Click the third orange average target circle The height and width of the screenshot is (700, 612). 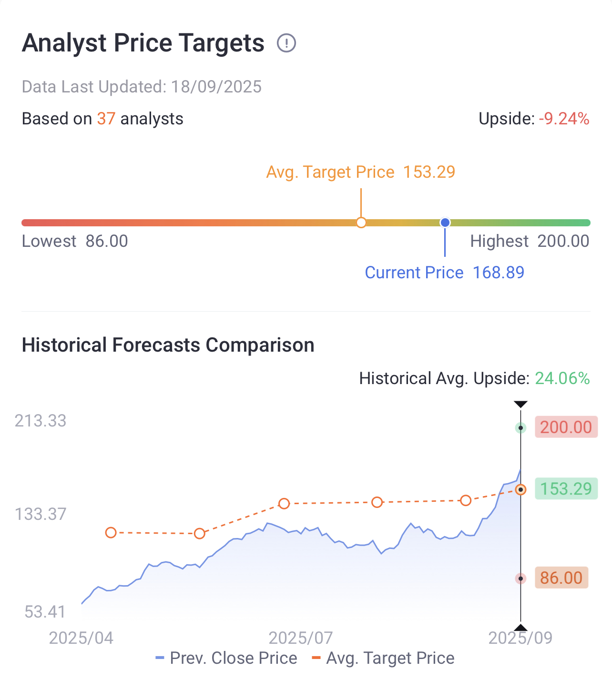tap(284, 504)
